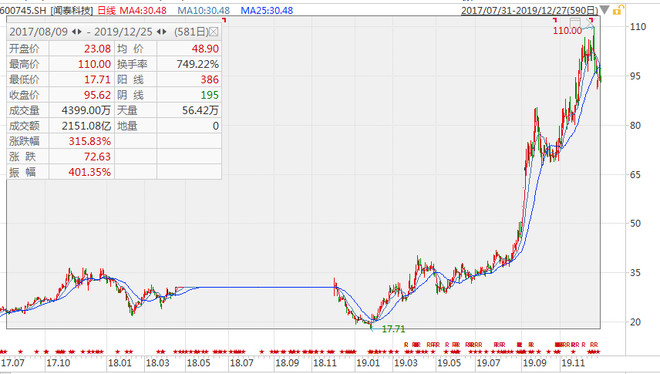Click the turnover rate value 749.22%
Viewport: 660px width, 374px height.
coord(198,64)
